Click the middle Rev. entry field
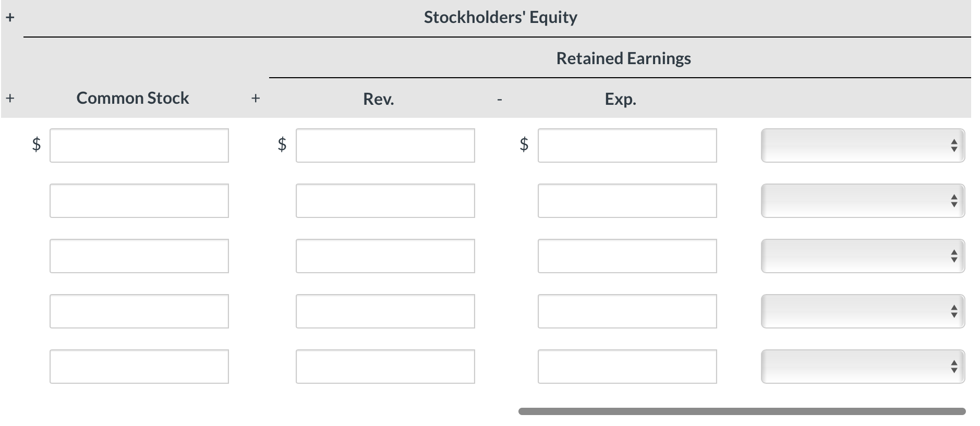 tap(385, 256)
